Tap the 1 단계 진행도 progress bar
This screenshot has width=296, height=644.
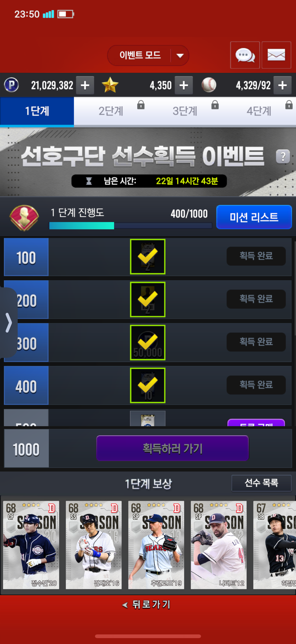pos(131,226)
